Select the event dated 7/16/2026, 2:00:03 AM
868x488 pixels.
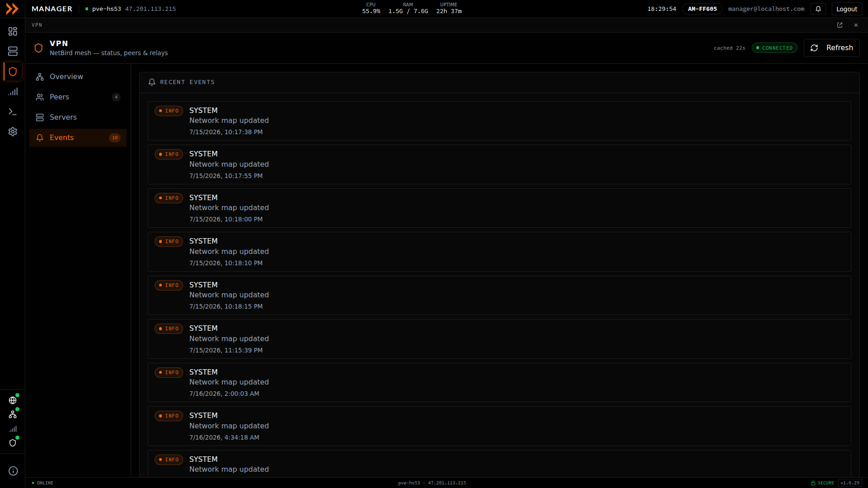pos(499,383)
